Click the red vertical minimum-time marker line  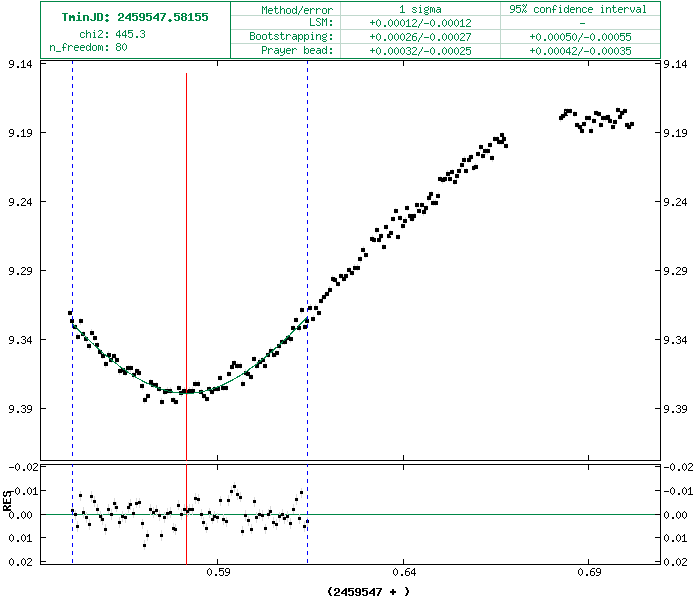(x=186, y=250)
